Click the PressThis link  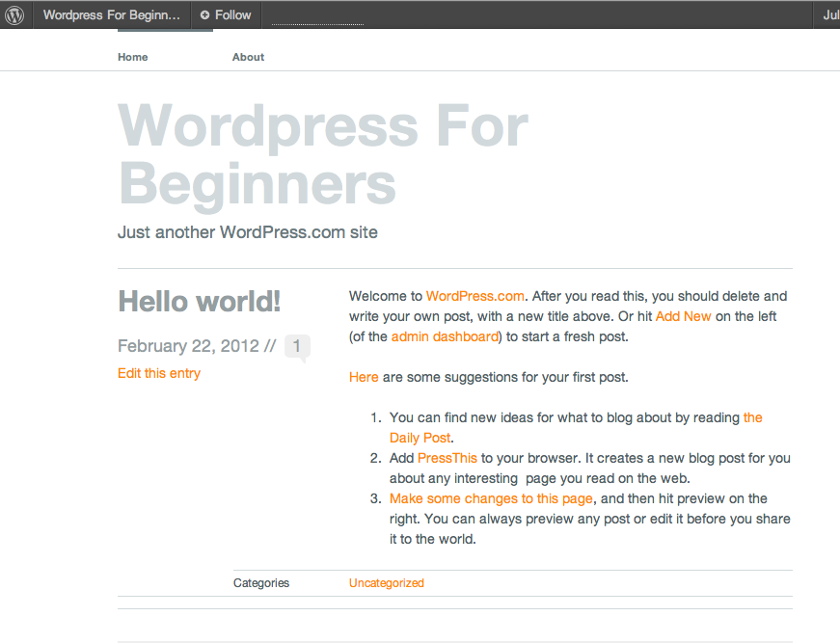(x=447, y=458)
